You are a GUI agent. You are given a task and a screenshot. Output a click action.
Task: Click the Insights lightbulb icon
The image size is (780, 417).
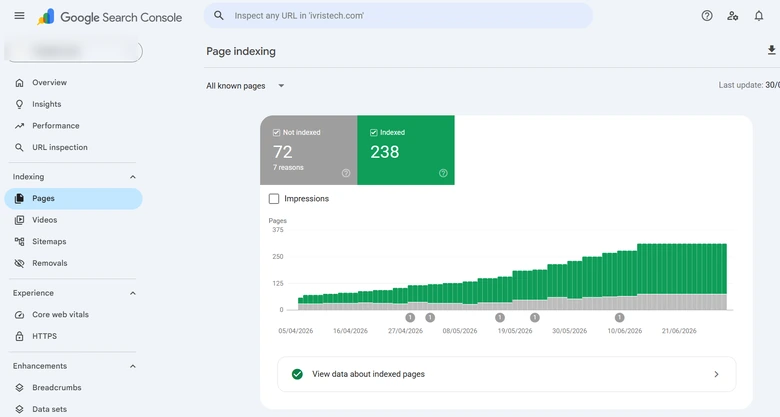19,104
